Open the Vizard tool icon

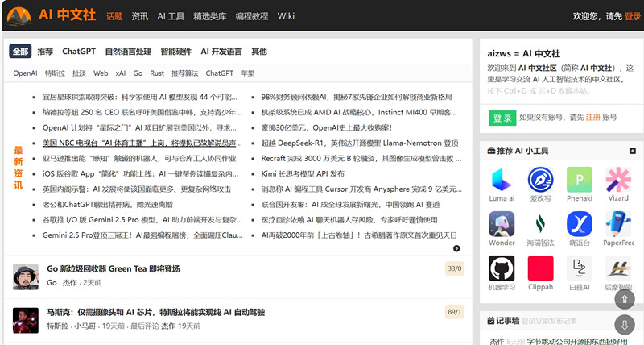618,180
